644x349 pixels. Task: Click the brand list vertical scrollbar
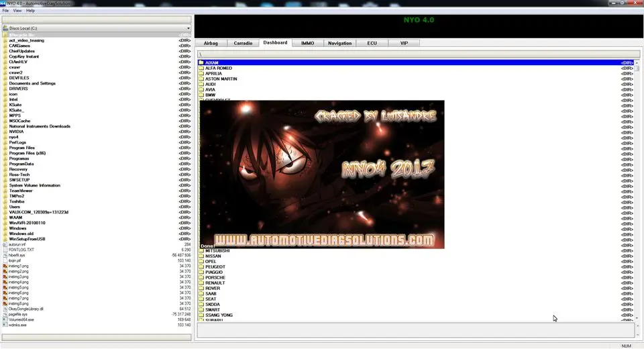(637, 190)
